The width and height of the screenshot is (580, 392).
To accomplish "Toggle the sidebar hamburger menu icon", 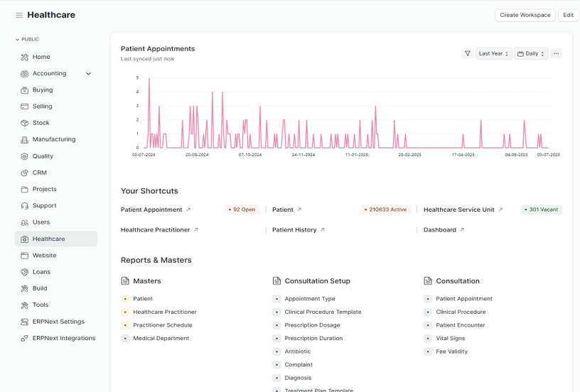I will pos(19,15).
